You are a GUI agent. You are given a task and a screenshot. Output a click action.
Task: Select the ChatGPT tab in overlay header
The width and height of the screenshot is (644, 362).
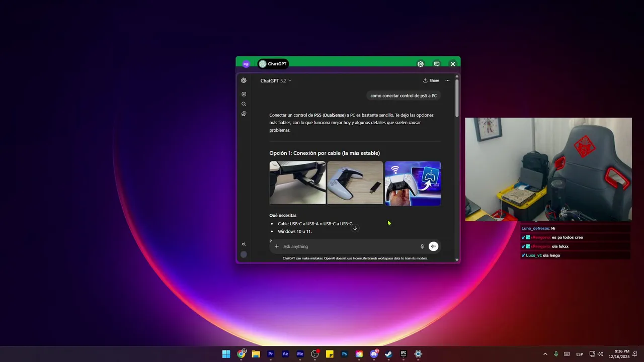(x=273, y=64)
